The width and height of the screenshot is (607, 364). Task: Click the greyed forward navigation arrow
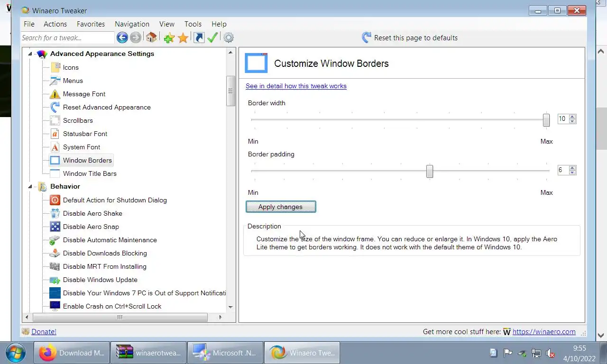(x=135, y=37)
